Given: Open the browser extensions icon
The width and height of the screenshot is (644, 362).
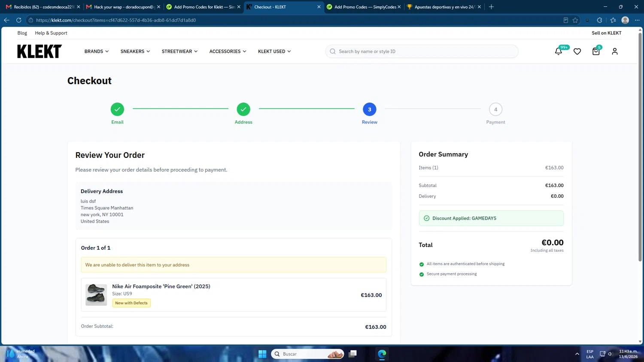Looking at the screenshot, I should pyautogui.click(x=600, y=20).
